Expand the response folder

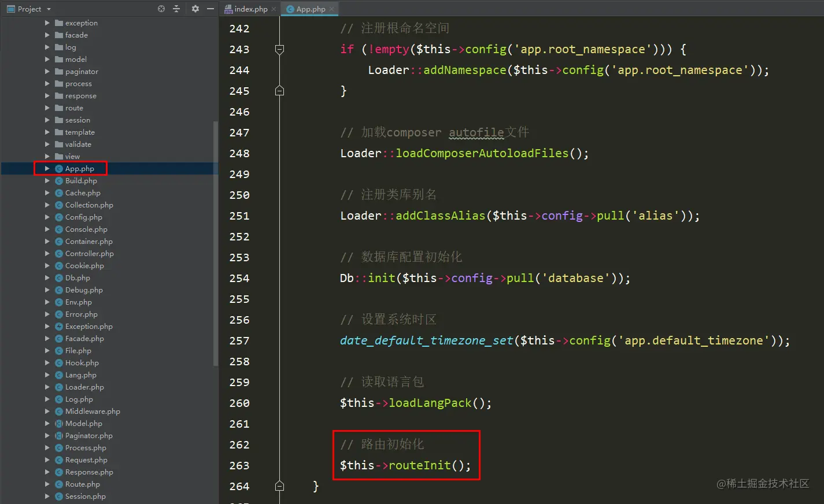(x=47, y=96)
